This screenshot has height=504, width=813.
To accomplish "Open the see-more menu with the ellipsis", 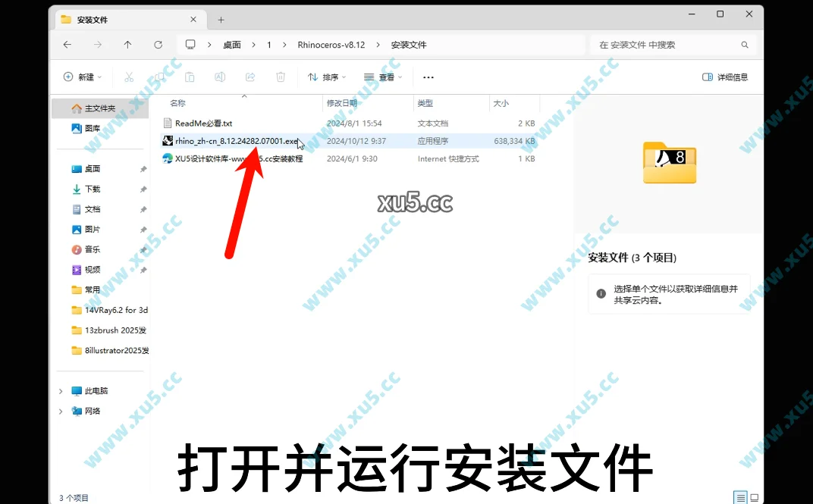I will (x=428, y=77).
